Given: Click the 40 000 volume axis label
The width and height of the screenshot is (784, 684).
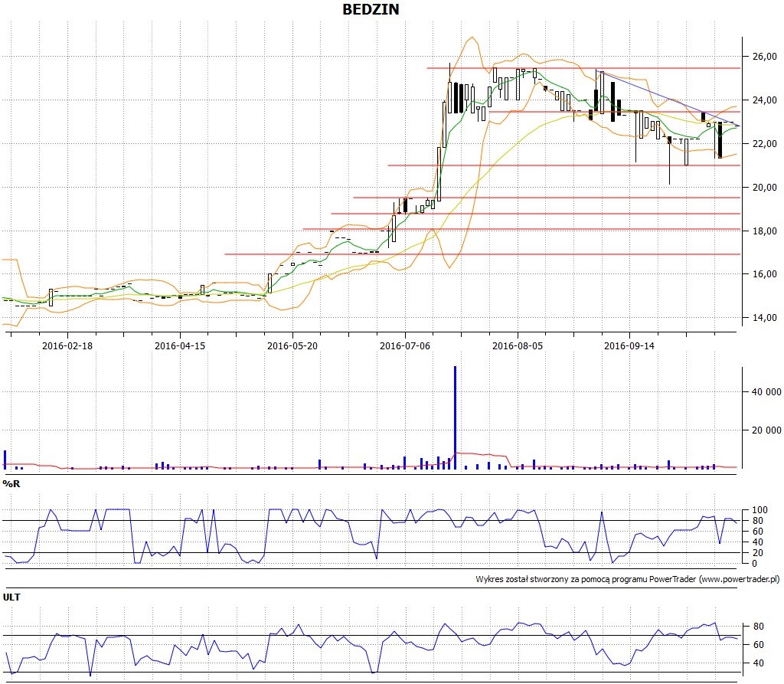Looking at the screenshot, I should (x=766, y=391).
